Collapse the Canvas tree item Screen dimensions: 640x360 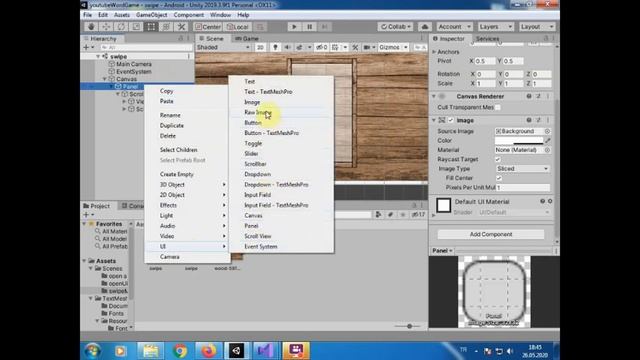coord(104,79)
